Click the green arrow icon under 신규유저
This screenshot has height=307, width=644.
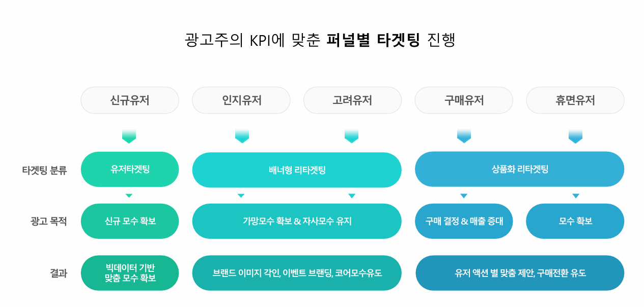(129, 136)
